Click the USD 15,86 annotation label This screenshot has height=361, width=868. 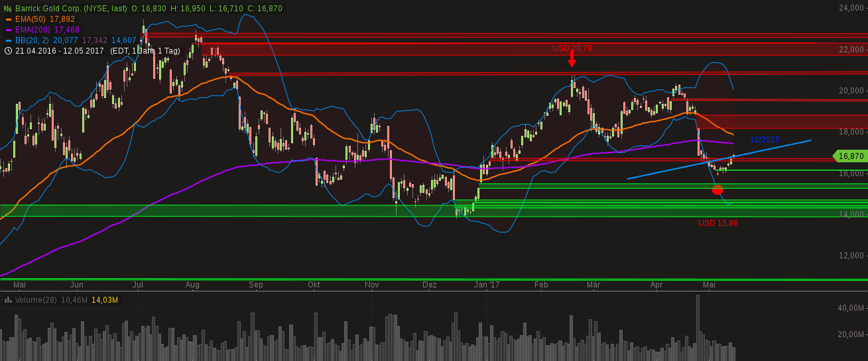(x=718, y=223)
